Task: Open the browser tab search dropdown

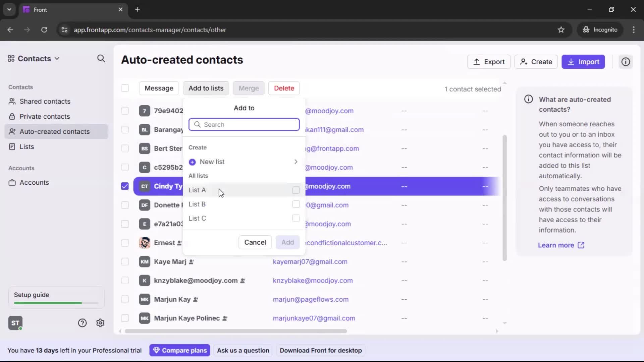Action: coord(9,9)
